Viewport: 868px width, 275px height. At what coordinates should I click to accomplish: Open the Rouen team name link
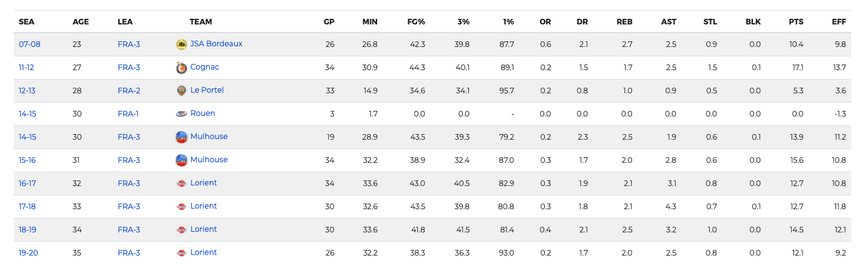point(202,113)
